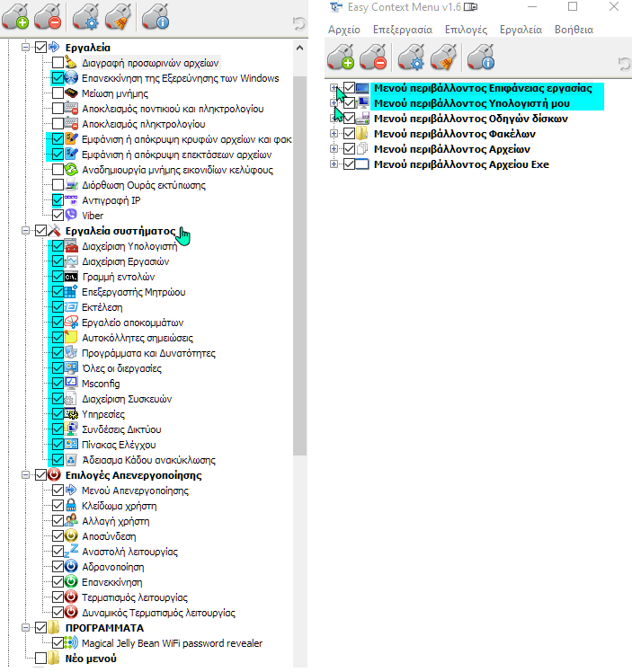Select Μενού περιβάλλοντος Οδηγών δίσκων row
The image size is (632, 672).
coord(471,119)
